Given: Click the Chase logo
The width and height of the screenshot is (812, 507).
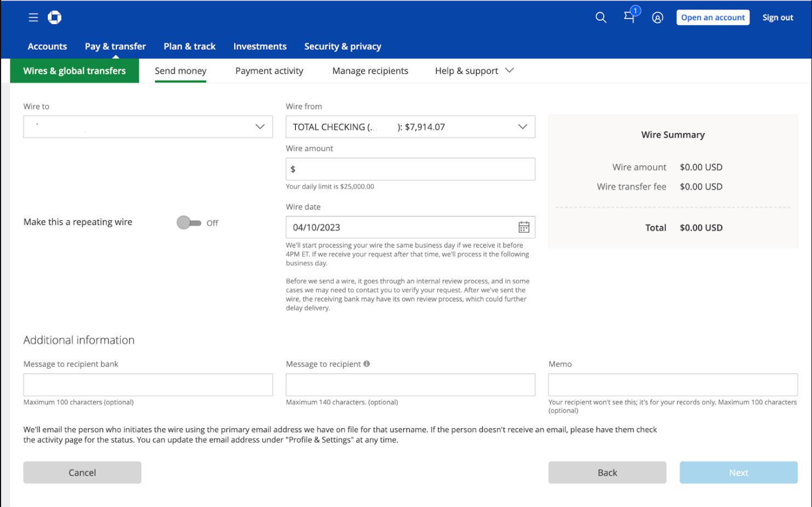Looking at the screenshot, I should tap(54, 17).
